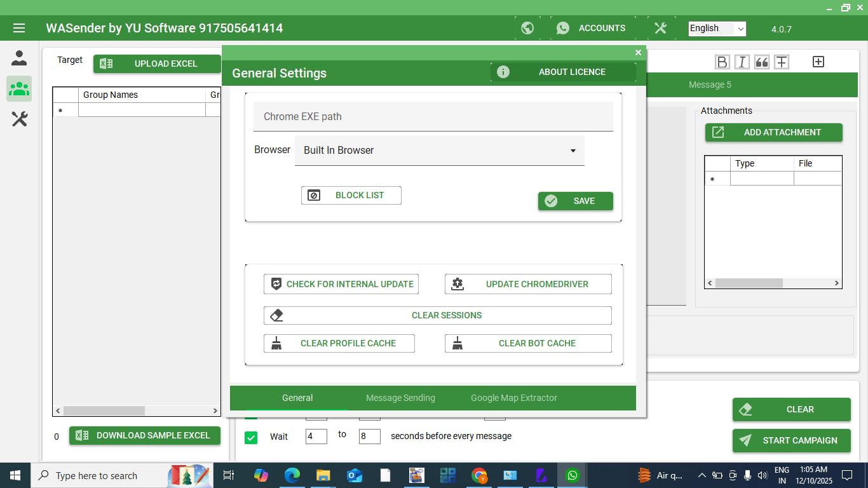868x488 pixels.
Task: Switch to Message Sending tab
Action: [x=400, y=398]
